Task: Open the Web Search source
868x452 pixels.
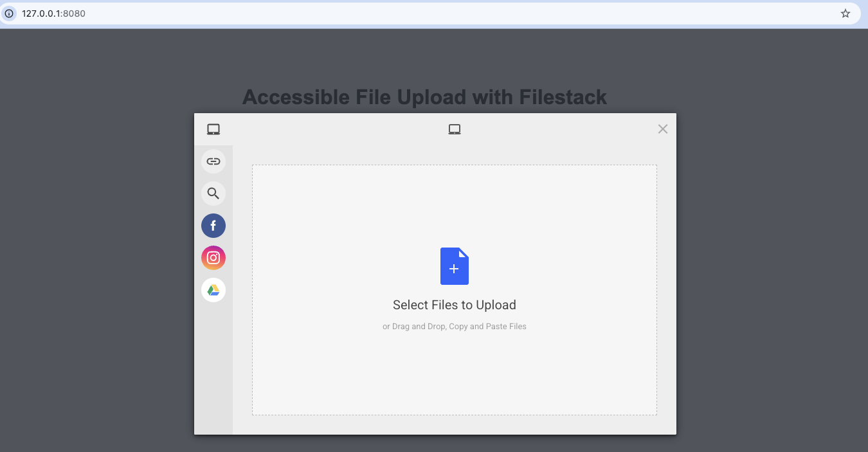Action: point(213,194)
